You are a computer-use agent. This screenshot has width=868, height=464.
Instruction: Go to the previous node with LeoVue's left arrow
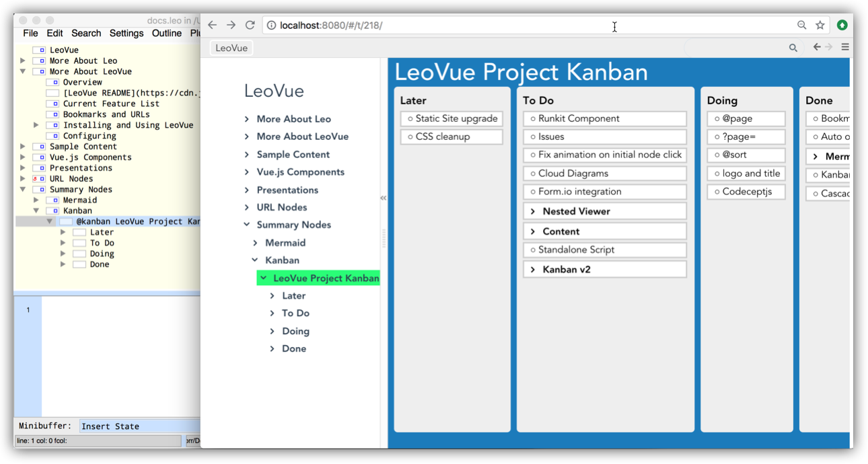[x=817, y=47]
